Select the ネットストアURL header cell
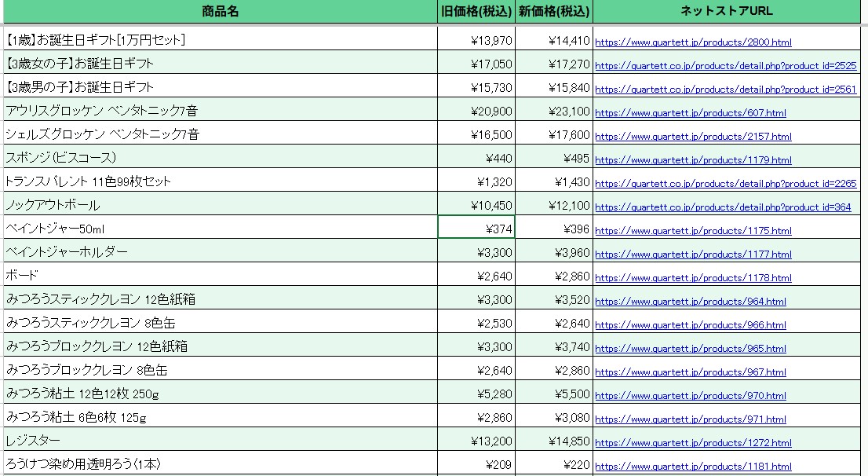 (x=726, y=12)
